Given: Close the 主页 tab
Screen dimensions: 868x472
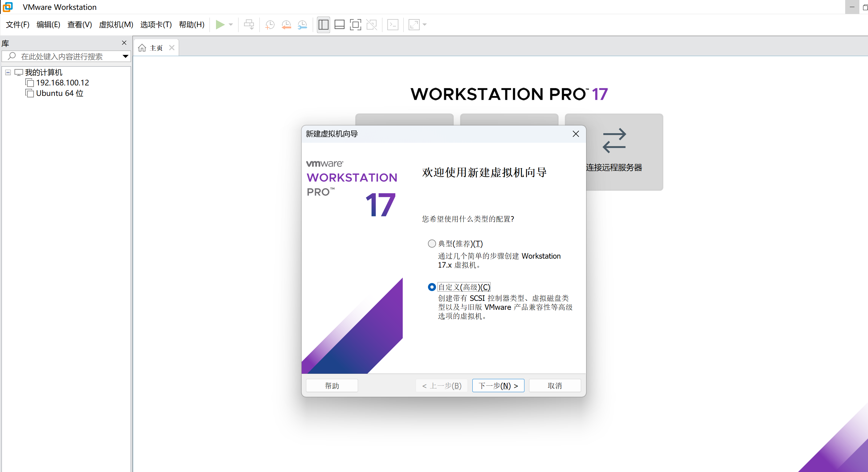Looking at the screenshot, I should coord(172,48).
